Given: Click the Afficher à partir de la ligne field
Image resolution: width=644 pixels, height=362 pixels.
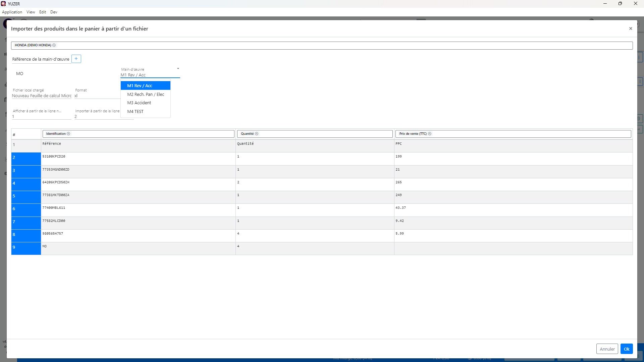Looking at the screenshot, I should pyautogui.click(x=41, y=116).
